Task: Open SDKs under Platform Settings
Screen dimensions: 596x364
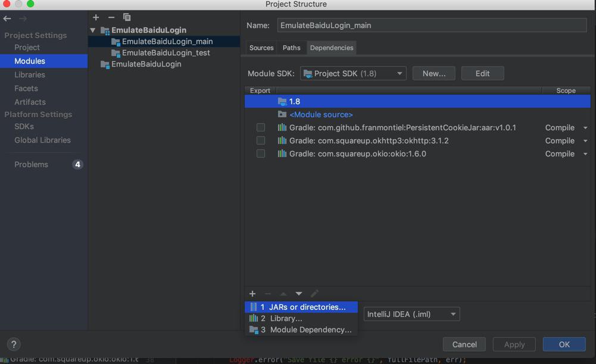Action: [x=24, y=127]
